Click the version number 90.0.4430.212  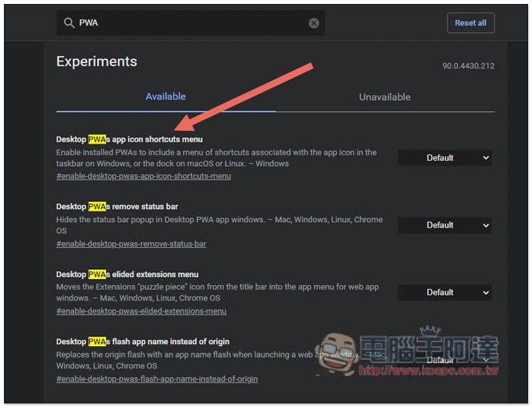(468, 66)
